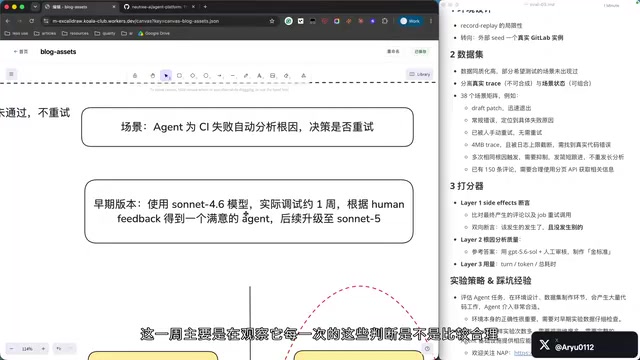
Task: Reset zoom via the 114% label
Action: click(27, 349)
